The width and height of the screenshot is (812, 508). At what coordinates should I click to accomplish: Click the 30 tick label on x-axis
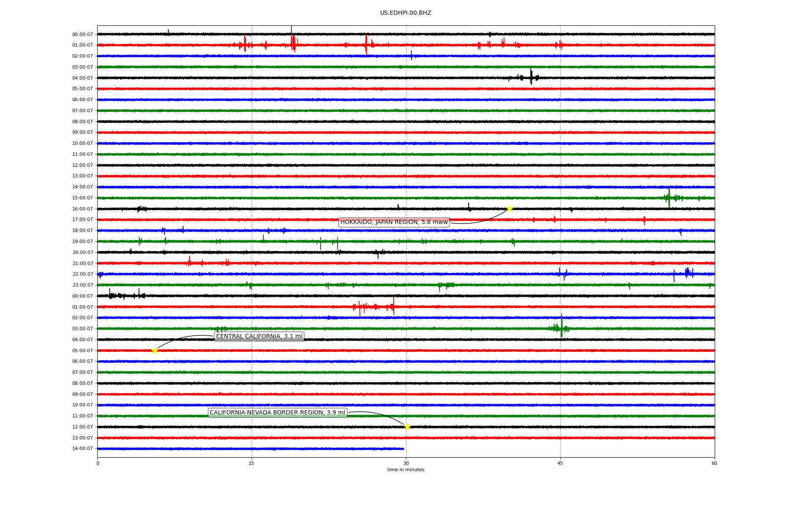(x=406, y=463)
